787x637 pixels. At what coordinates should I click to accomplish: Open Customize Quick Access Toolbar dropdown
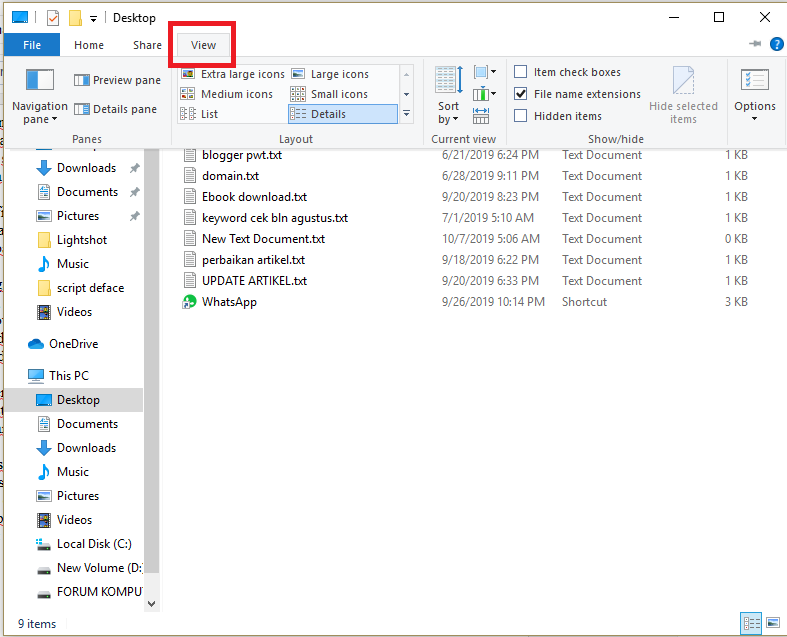click(x=93, y=19)
